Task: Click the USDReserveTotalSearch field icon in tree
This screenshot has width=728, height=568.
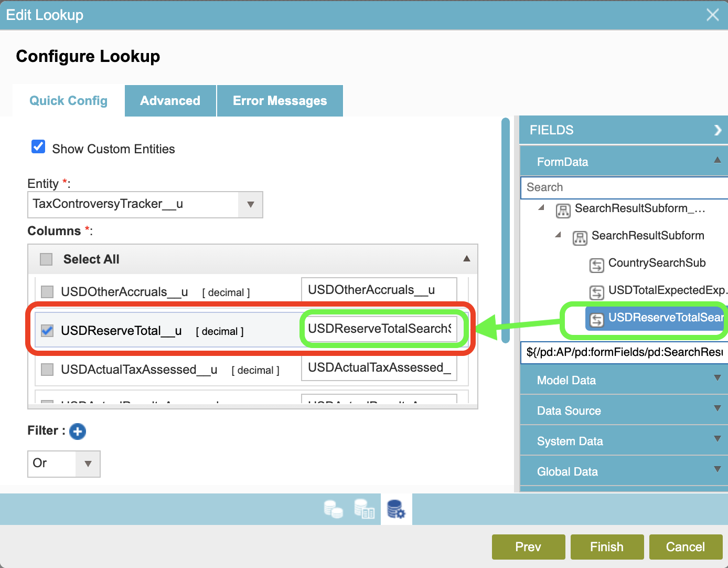Action: (x=597, y=319)
